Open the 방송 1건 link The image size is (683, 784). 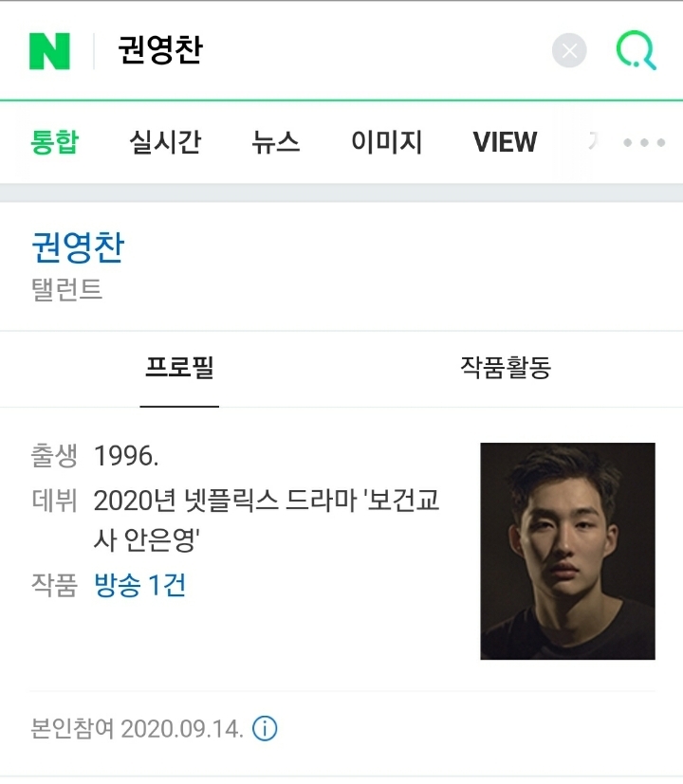click(140, 585)
